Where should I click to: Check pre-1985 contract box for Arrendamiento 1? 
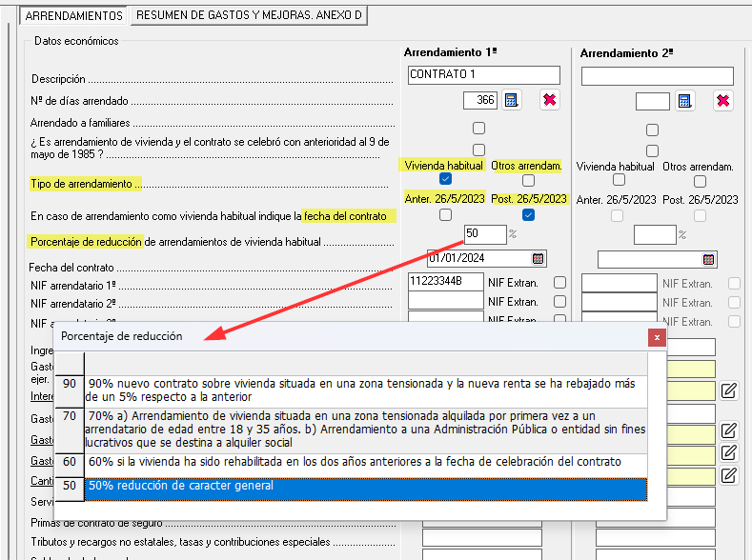(x=478, y=150)
